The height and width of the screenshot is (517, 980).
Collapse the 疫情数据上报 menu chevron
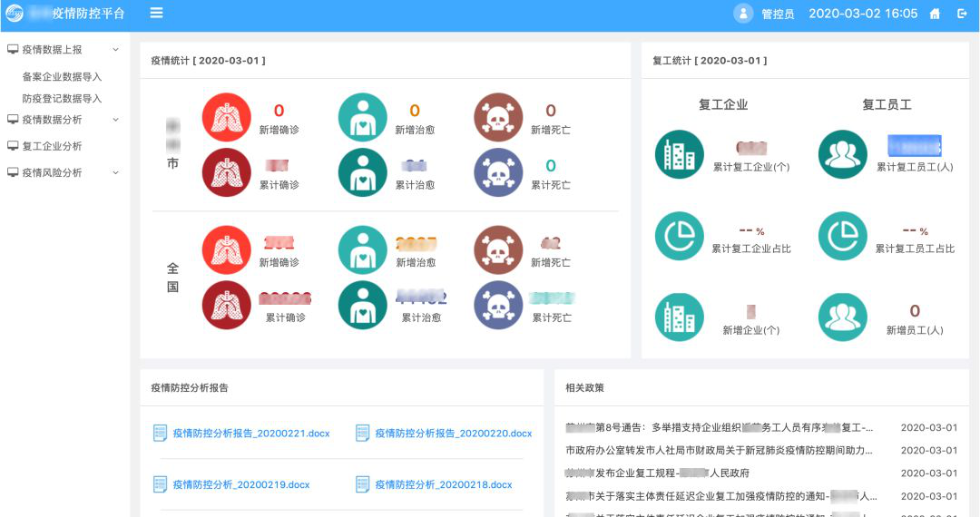point(115,49)
